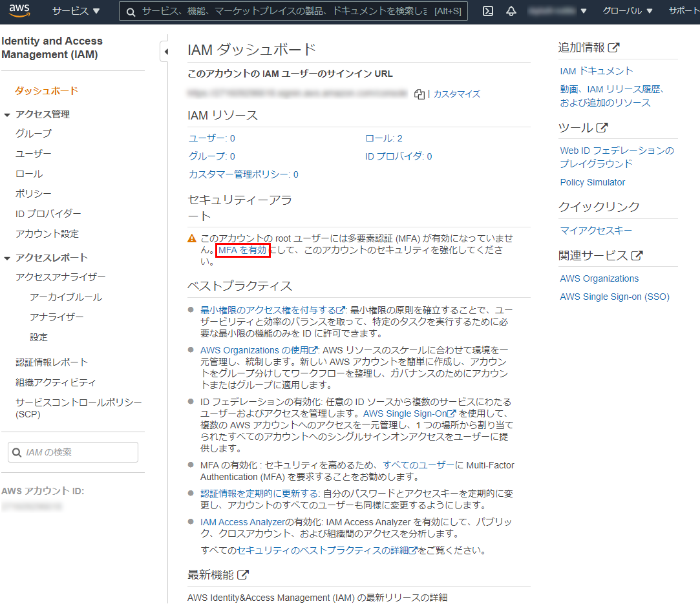Open the Policy Simulator link

point(593,183)
